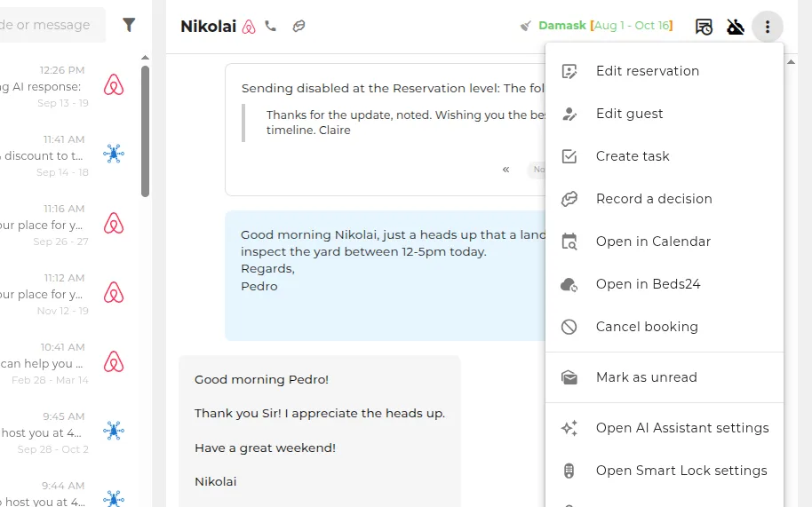Viewport: 812px width, 507px height.
Task: Open the conversation filter funnel icon
Action: click(129, 24)
